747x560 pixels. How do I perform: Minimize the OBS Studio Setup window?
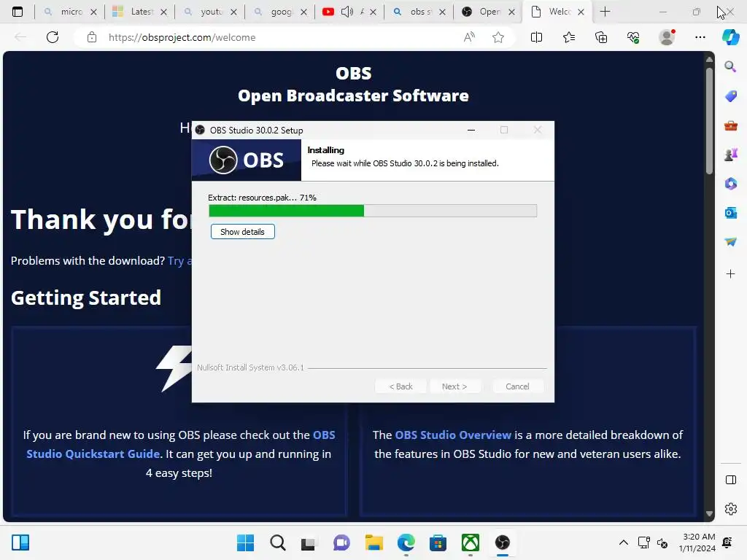[x=471, y=130]
